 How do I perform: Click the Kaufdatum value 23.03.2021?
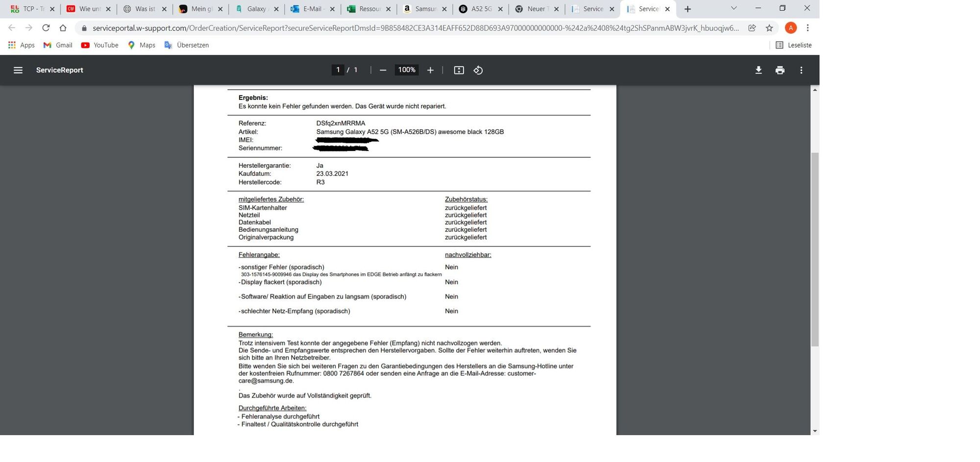click(x=332, y=174)
